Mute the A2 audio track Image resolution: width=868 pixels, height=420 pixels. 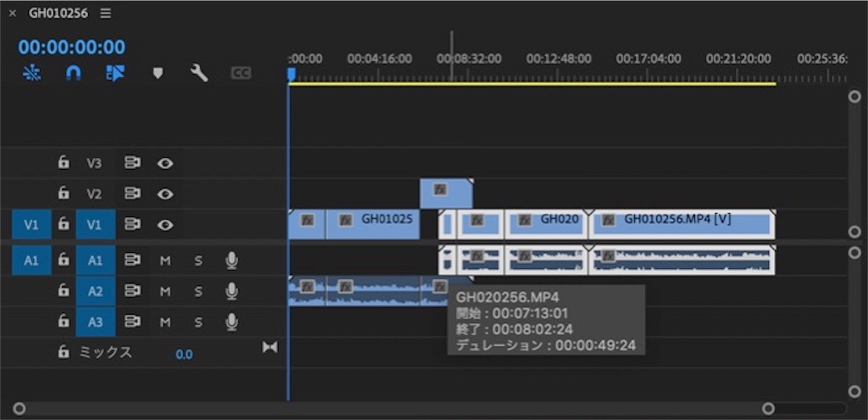165,291
